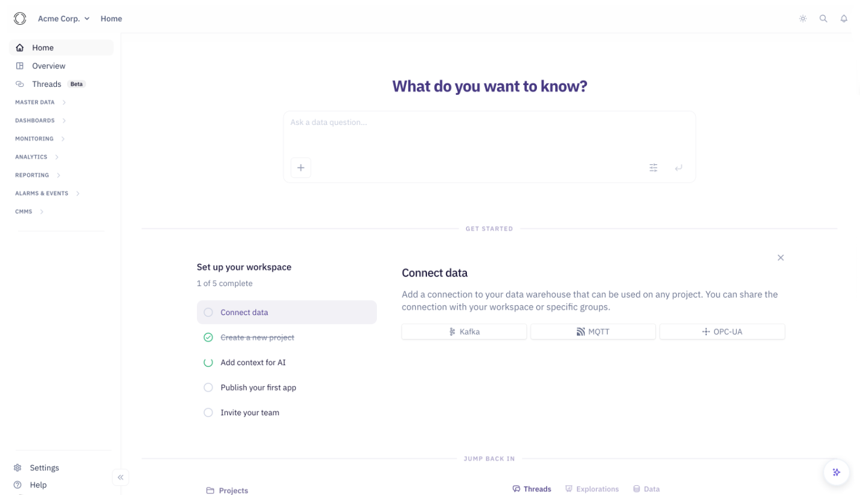
Task: Expand the Alarms & Events section
Action: [x=47, y=194]
